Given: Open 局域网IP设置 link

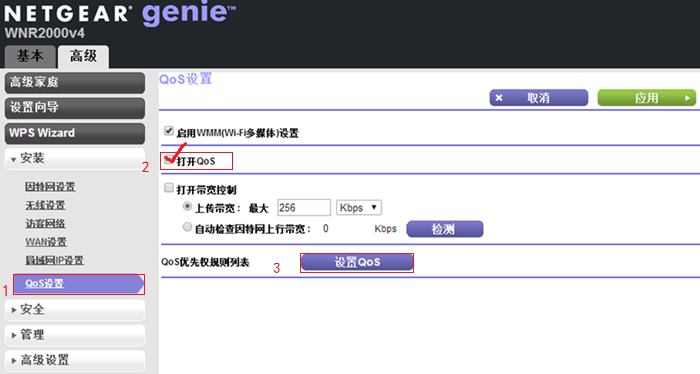Looking at the screenshot, I should coord(54,260).
